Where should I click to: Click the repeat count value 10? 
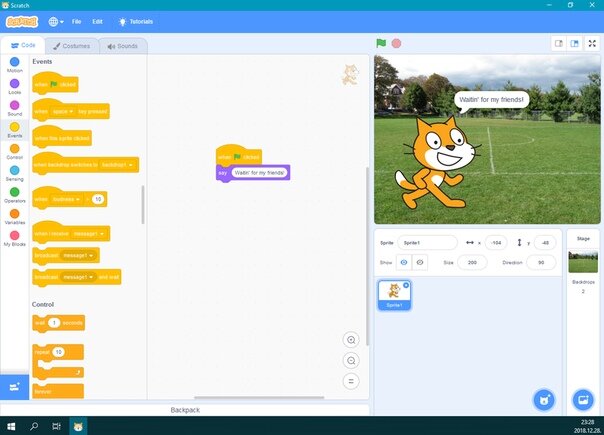(59, 352)
